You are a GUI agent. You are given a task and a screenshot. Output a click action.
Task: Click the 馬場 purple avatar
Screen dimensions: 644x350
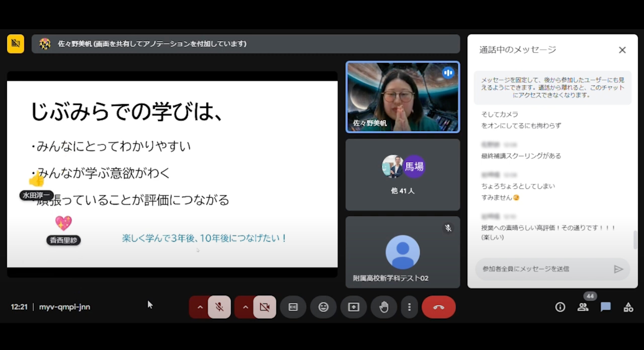click(414, 167)
